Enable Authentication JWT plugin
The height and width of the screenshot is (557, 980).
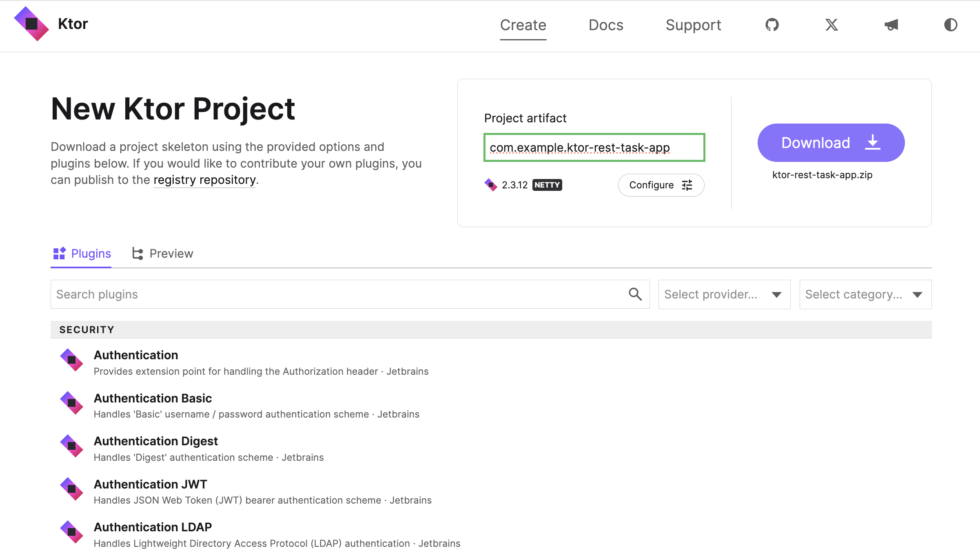[150, 484]
